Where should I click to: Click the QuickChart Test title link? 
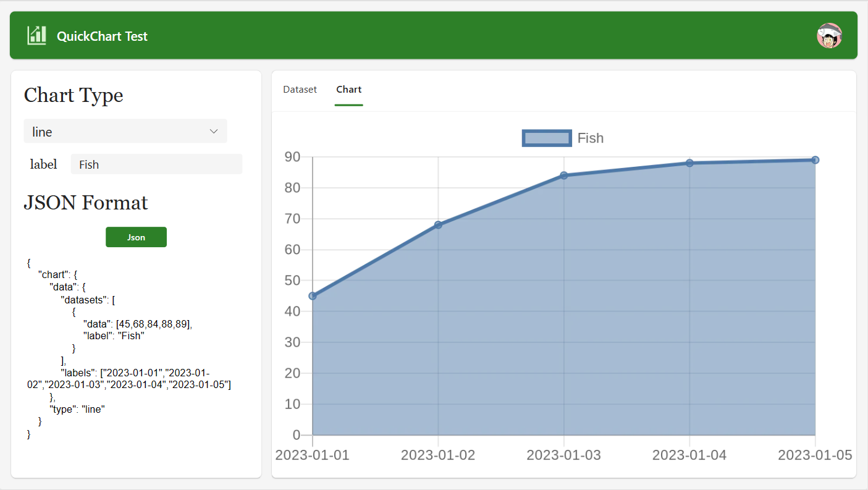(x=103, y=36)
